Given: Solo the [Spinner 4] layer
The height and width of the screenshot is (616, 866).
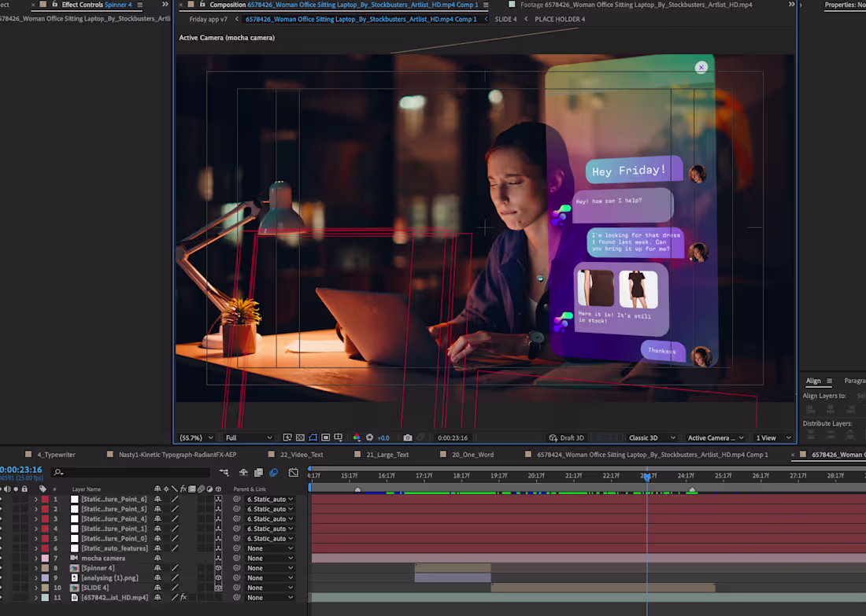Looking at the screenshot, I should click(x=15, y=567).
